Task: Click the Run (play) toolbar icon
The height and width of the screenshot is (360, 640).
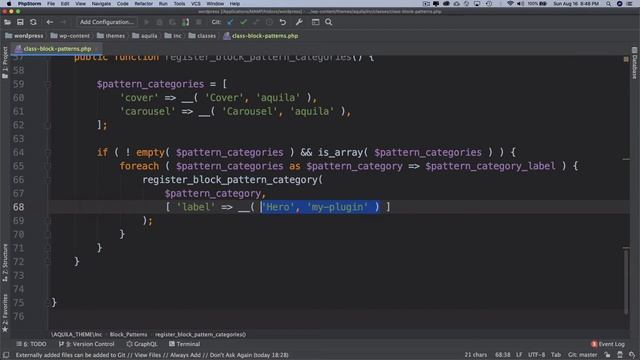Action: click(x=147, y=22)
